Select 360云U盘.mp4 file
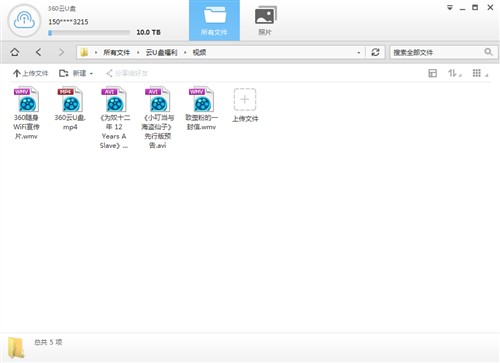500x363 pixels. coord(70,109)
